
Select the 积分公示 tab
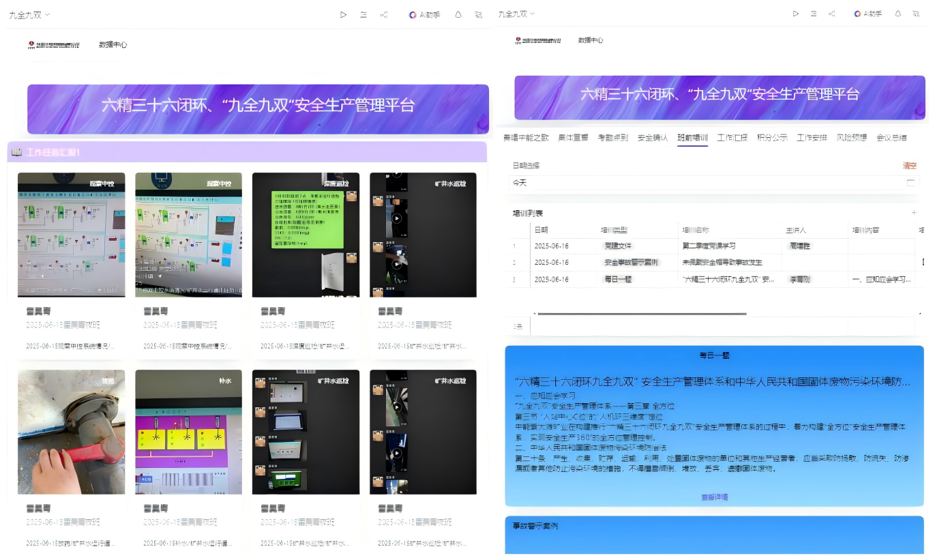point(772,138)
